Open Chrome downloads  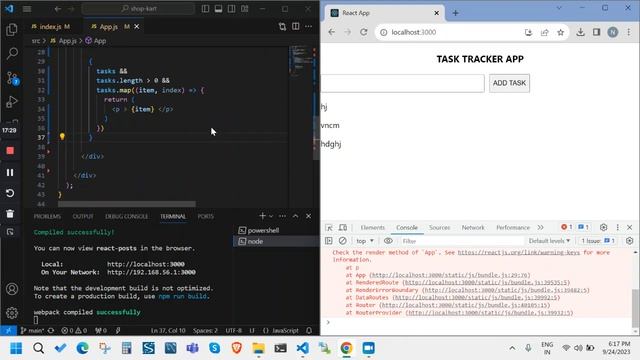pos(580,32)
